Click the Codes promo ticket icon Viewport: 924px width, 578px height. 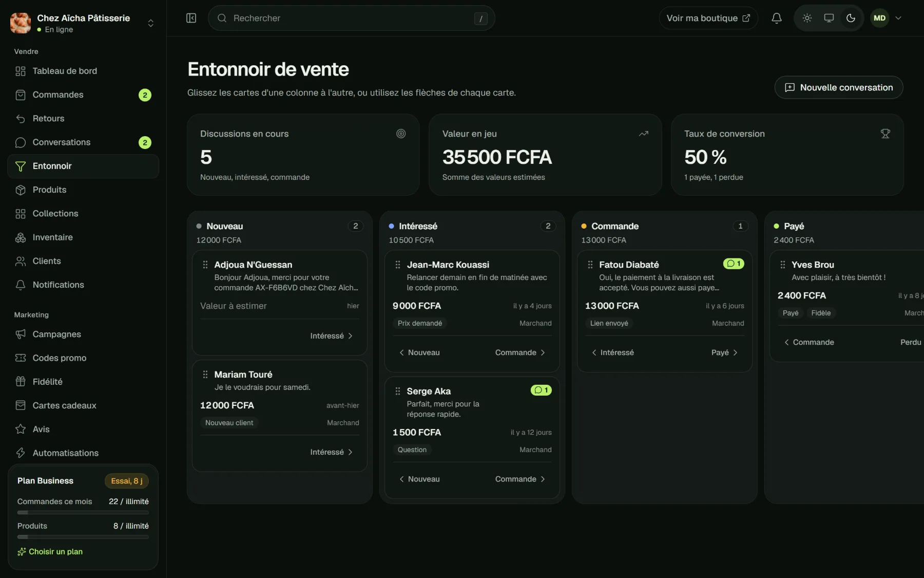(x=21, y=358)
